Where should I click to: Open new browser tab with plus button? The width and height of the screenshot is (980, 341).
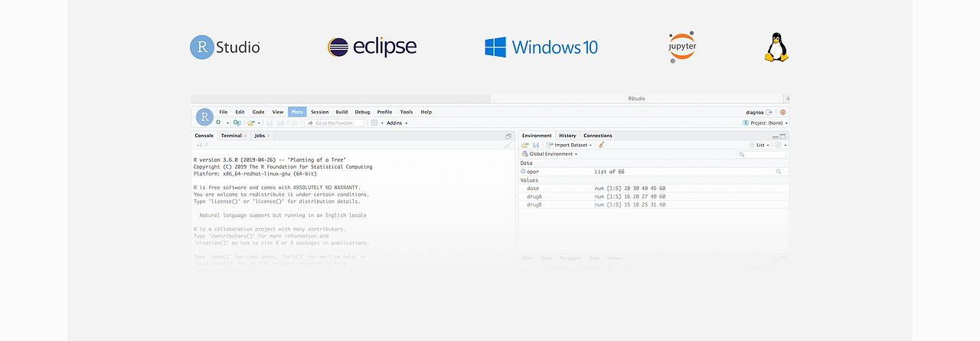pos(787,98)
